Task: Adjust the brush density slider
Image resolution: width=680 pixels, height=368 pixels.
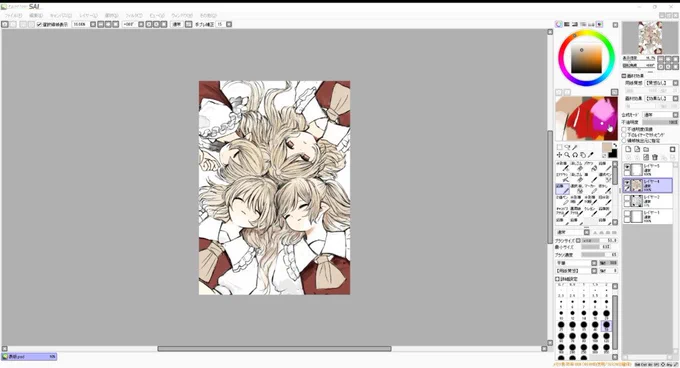Action: [599, 255]
